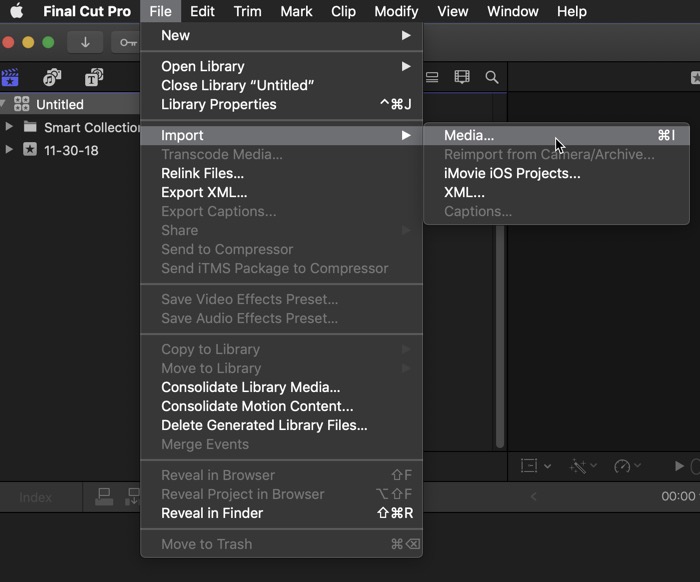This screenshot has width=700, height=582.
Task: Open the Final Cut Pro app menu
Action: (x=87, y=11)
